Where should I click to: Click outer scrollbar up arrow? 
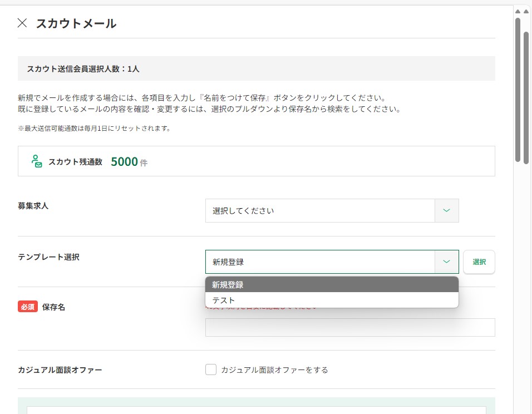pyautogui.click(x=526, y=12)
